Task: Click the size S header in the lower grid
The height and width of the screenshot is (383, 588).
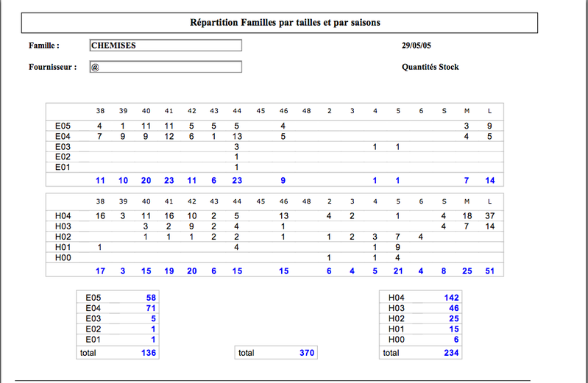Action: 444,201
